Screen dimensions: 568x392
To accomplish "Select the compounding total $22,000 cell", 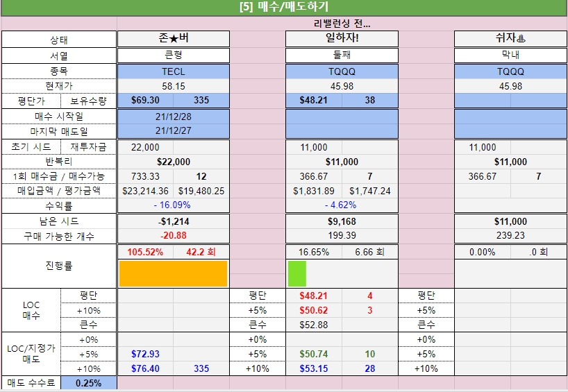I will pos(174,162).
